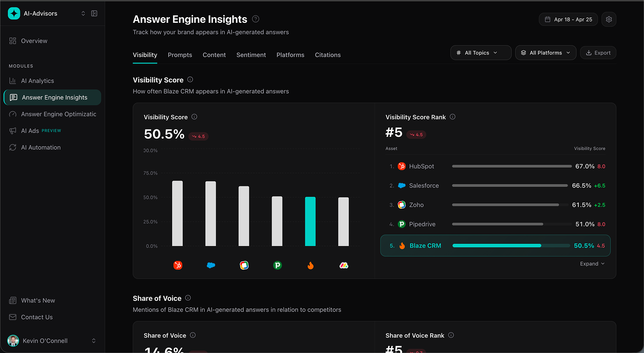The height and width of the screenshot is (353, 644).
Task: Click the monday.com logo under the chart
Action: click(344, 265)
